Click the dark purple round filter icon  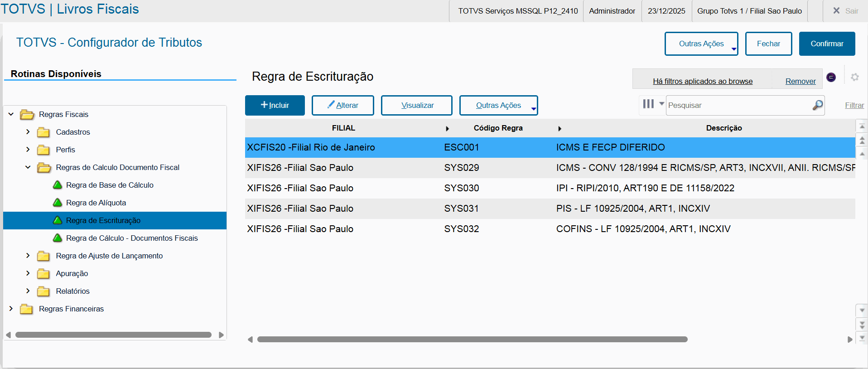831,77
